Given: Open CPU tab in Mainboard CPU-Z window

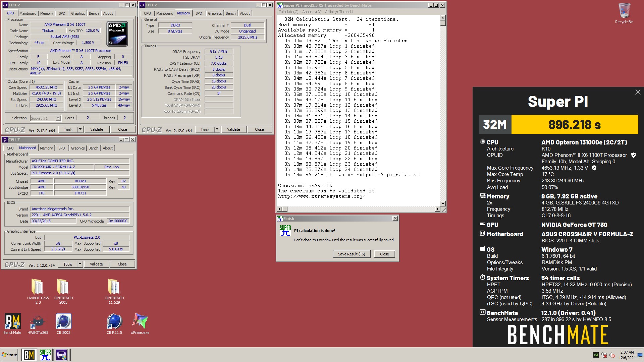Looking at the screenshot, I should click(x=10, y=148).
